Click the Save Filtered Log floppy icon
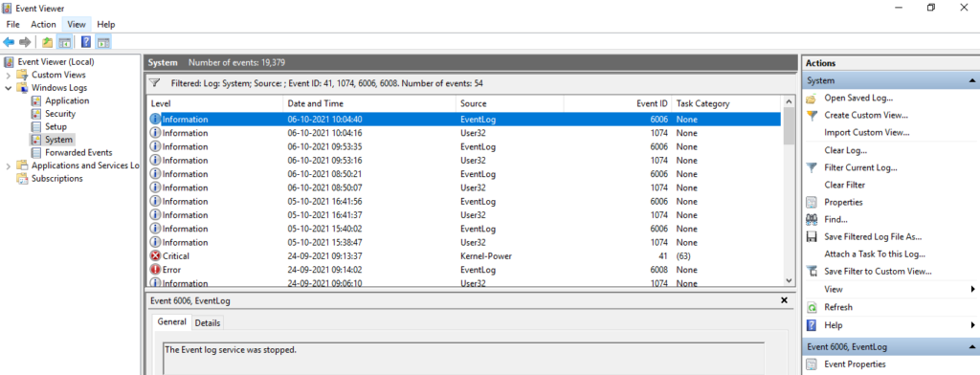The image size is (980, 375). (812, 237)
